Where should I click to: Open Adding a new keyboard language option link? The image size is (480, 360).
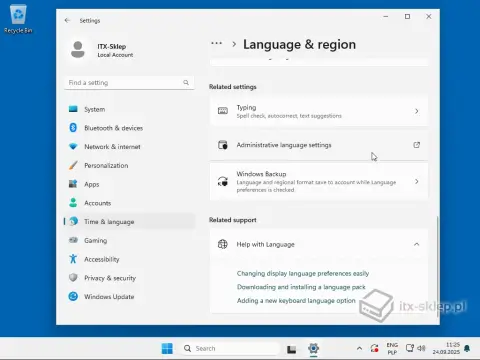pos(296,301)
